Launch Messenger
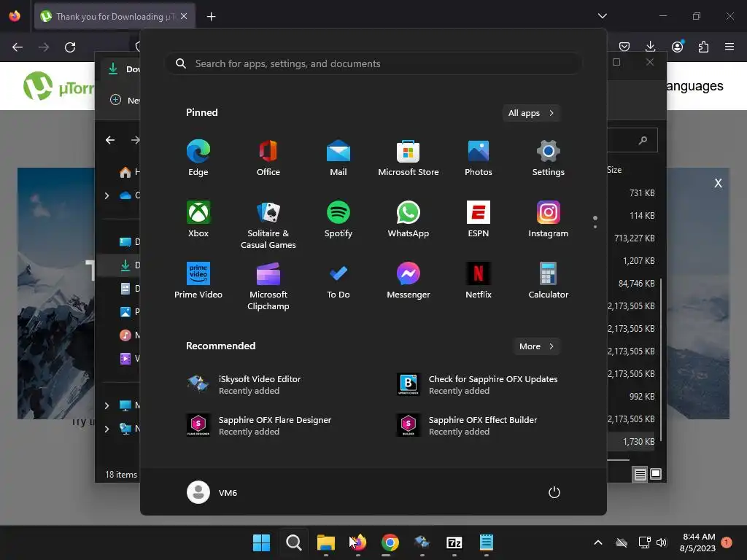The width and height of the screenshot is (747, 560). [409, 281]
